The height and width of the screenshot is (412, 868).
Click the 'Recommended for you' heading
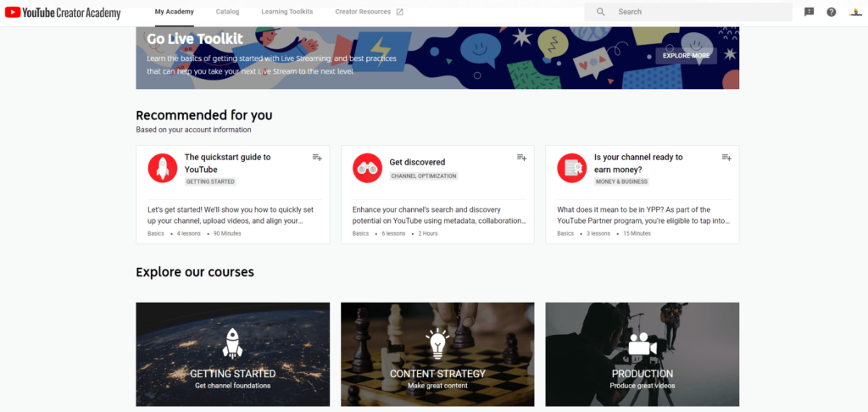pos(204,115)
